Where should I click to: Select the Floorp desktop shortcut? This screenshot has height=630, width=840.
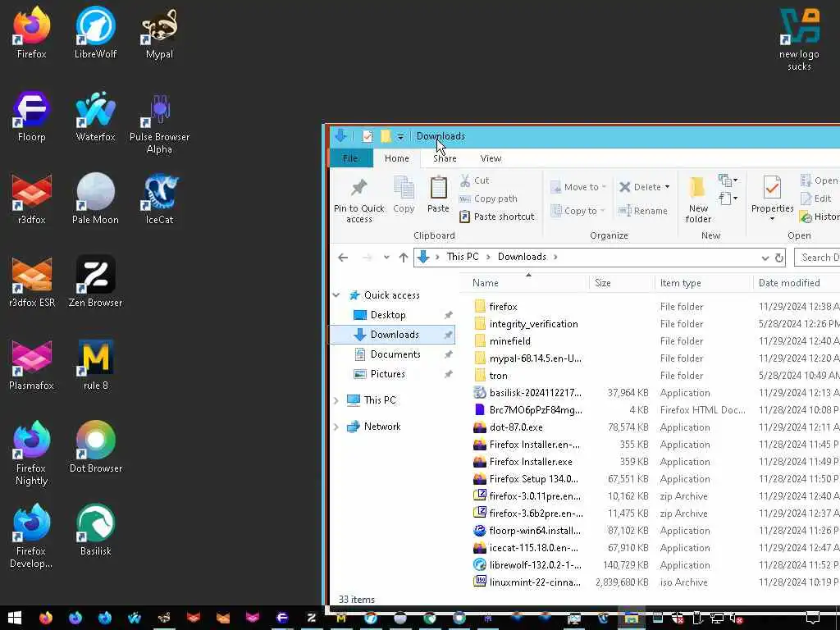point(32,116)
